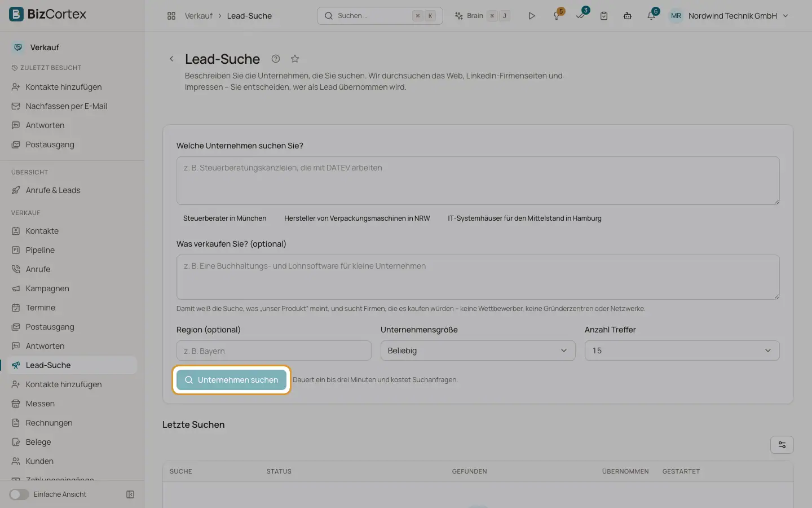Click the MR user avatar
The image size is (812, 508).
coord(676,16)
